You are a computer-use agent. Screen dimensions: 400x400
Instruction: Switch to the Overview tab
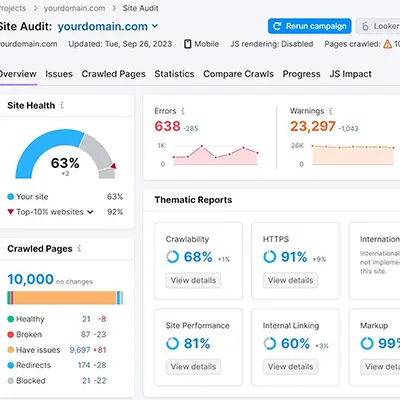17,74
